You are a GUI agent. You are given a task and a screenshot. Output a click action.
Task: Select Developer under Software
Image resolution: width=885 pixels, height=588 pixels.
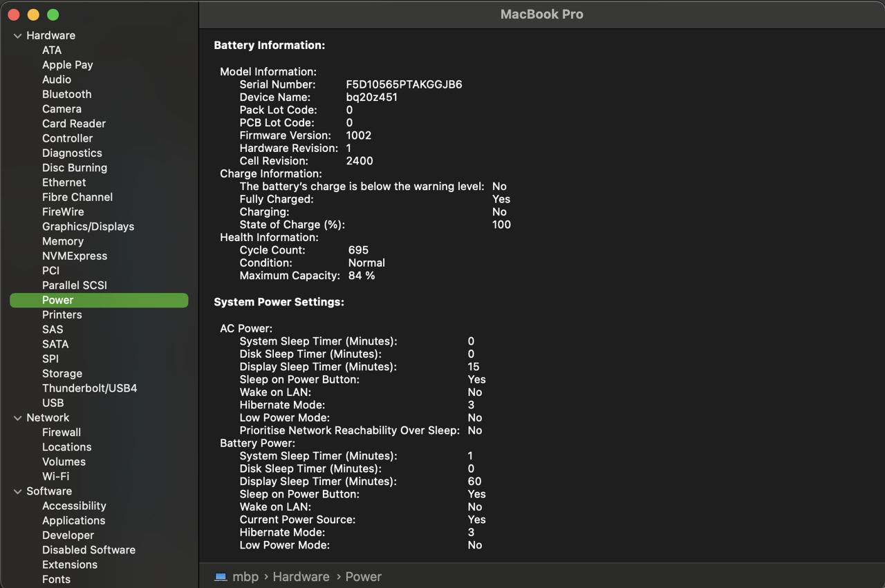(68, 535)
